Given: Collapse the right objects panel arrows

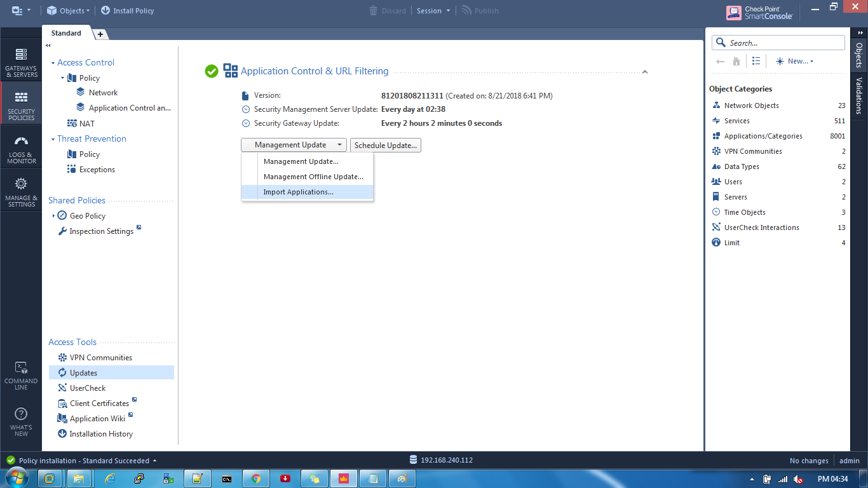Looking at the screenshot, I should [x=860, y=32].
